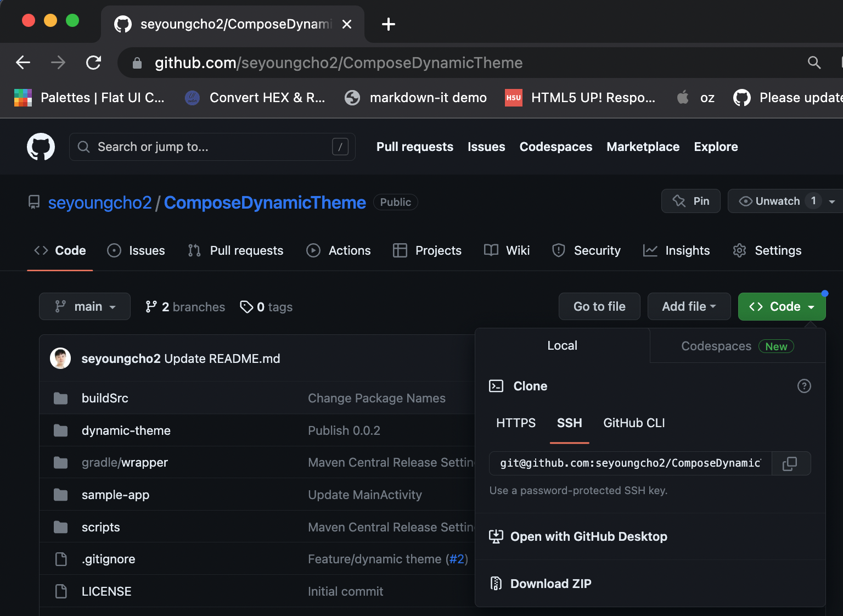
Task: Select HTTPS clone method
Action: pyautogui.click(x=516, y=423)
